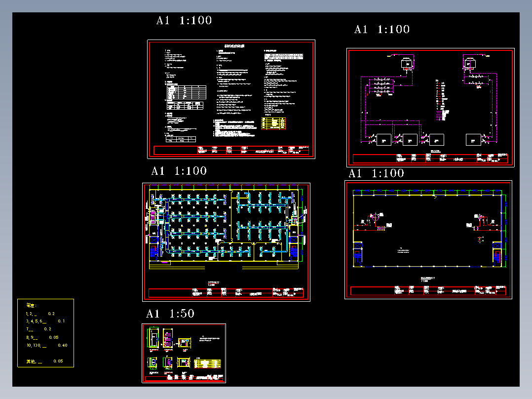Viewport: 532px width, 399px height.
Task: Click the '10,130,__ 0.40' pen width row
Action: [47, 345]
